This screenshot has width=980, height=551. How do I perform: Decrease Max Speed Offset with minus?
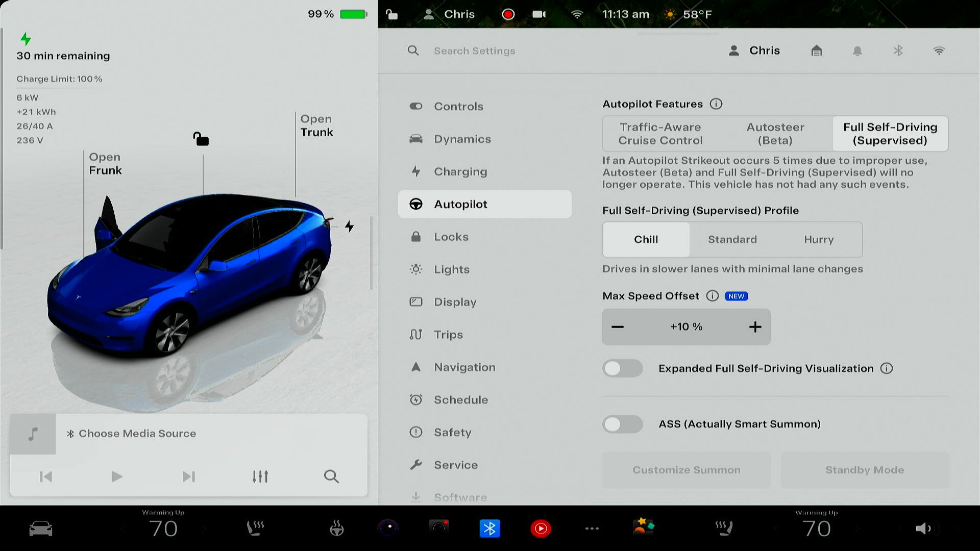[618, 327]
